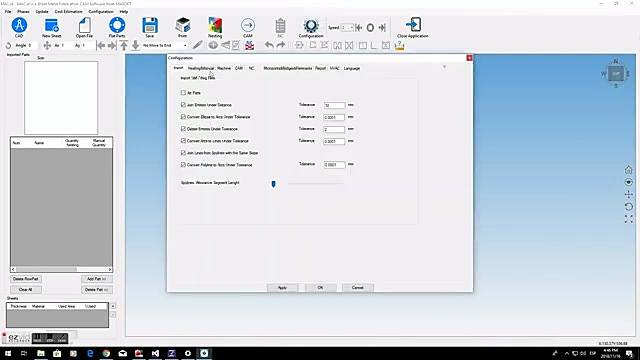Click the Open File icon
This screenshot has width=640, height=360.
click(84, 26)
